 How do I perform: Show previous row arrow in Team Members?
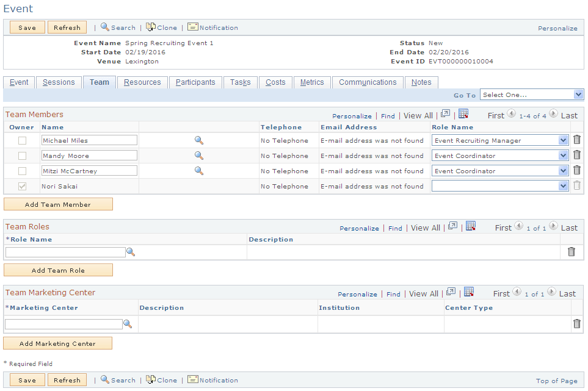coord(512,113)
